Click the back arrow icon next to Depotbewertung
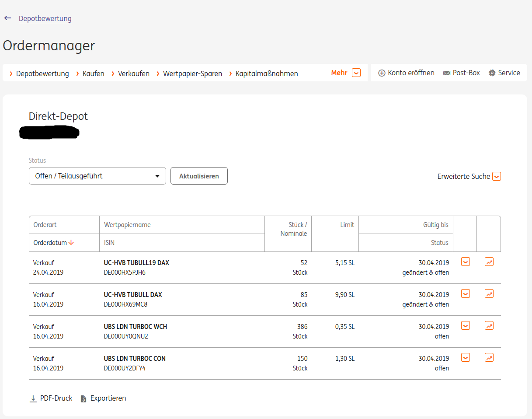The width and height of the screenshot is (532, 419). (7, 18)
